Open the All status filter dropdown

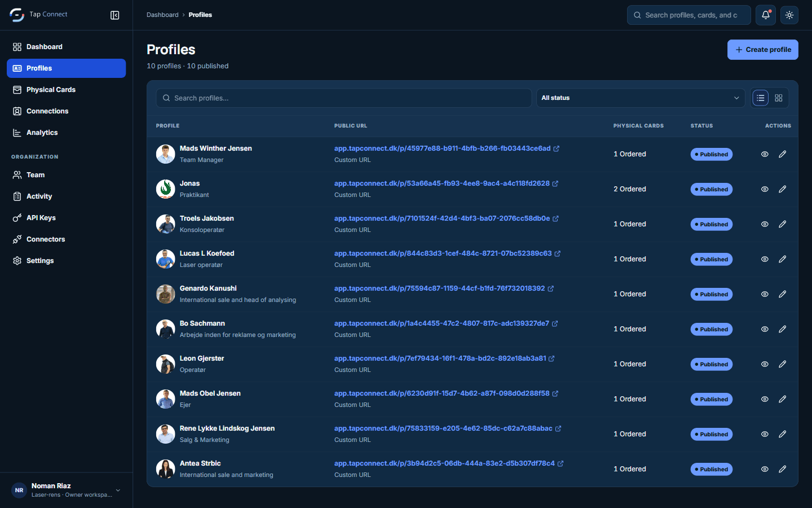coord(641,98)
